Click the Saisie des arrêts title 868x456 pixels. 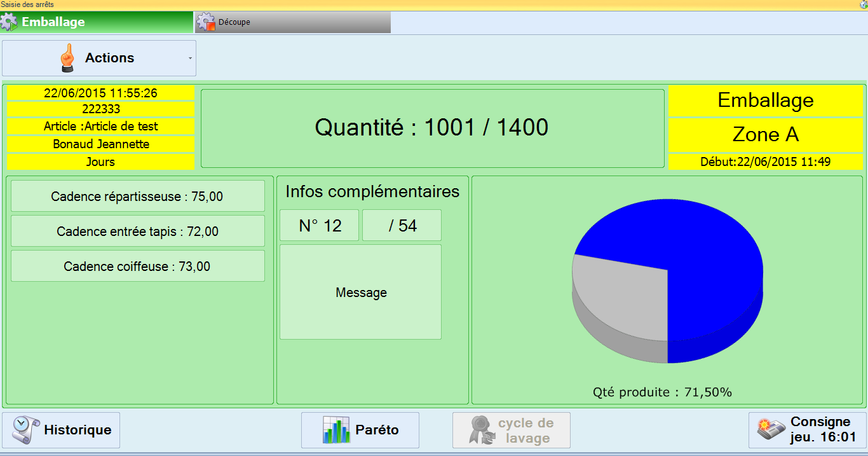tap(27, 4)
